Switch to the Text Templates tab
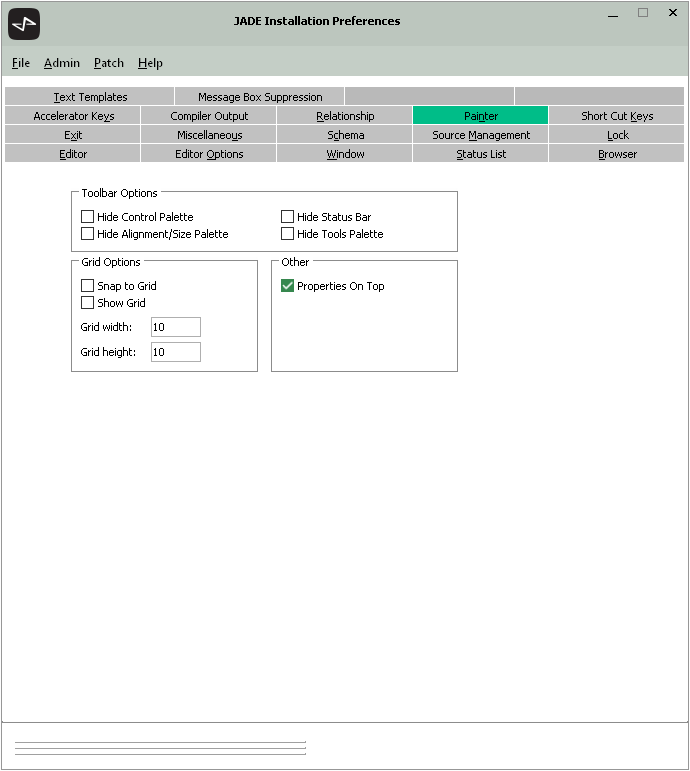This screenshot has height=771, width=690. click(90, 97)
